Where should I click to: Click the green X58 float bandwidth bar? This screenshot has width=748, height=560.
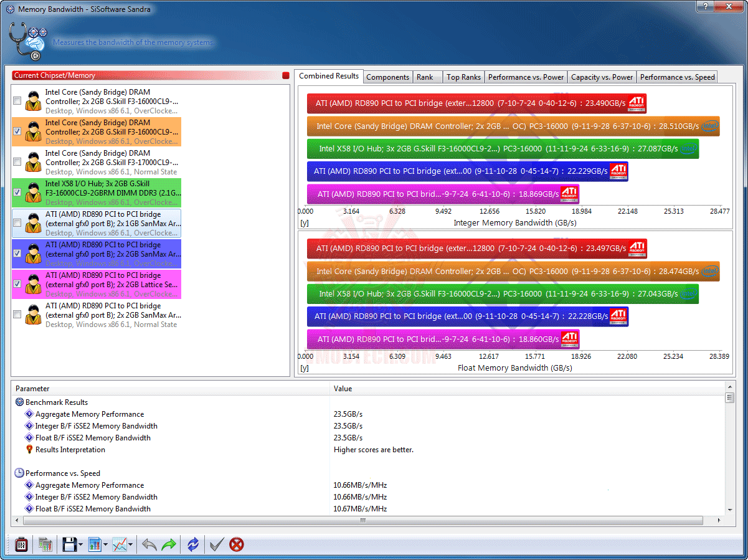click(x=503, y=294)
